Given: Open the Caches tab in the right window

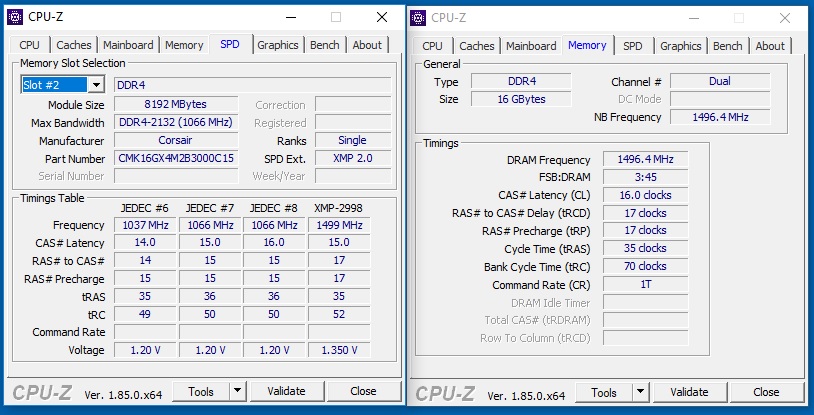Looking at the screenshot, I should pos(477,46).
